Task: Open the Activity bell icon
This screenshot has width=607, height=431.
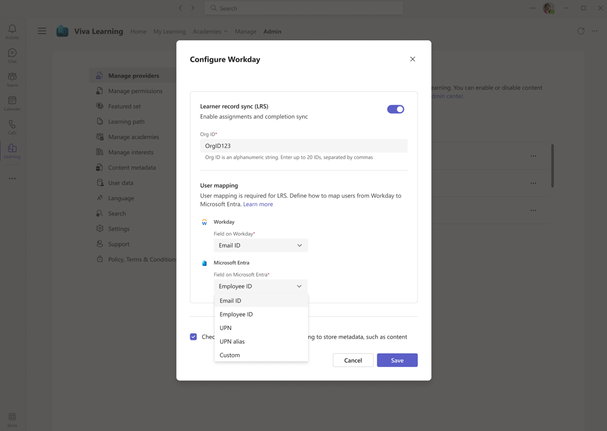Action: pyautogui.click(x=12, y=31)
